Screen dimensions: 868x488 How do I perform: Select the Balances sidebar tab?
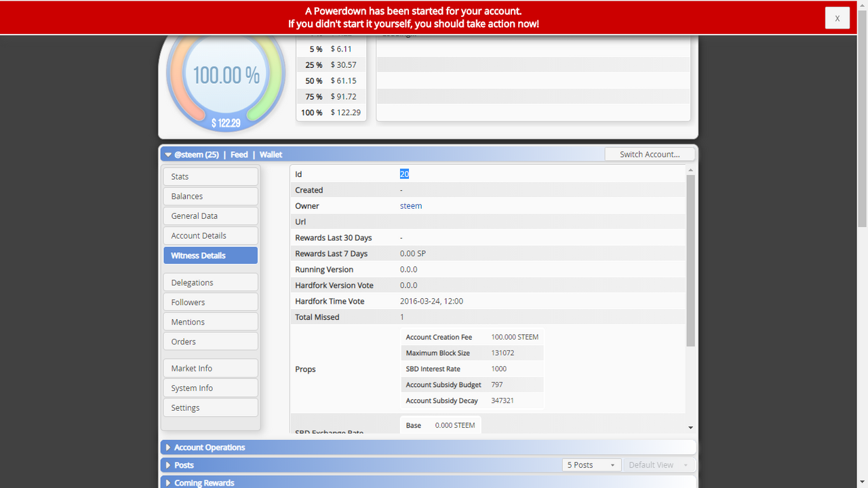tap(210, 196)
